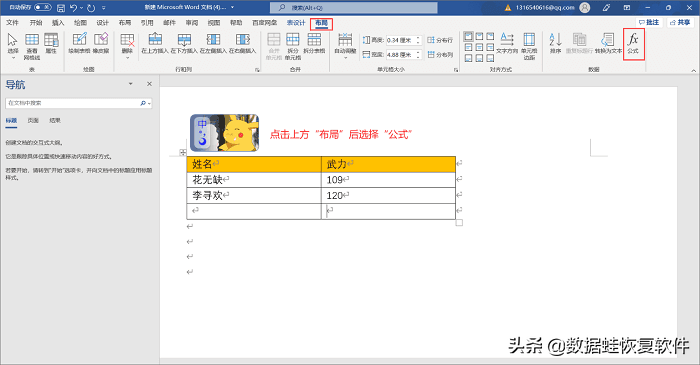Image resolution: width=700 pixels, height=365 pixels.
Task: Open the 表设计 table design tab
Action: click(x=296, y=23)
